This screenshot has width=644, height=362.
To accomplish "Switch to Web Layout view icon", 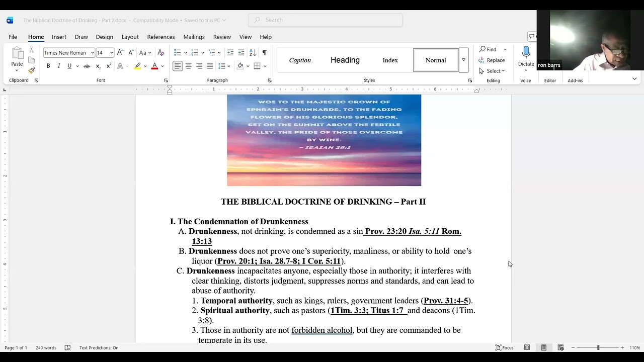I will coord(560,347).
